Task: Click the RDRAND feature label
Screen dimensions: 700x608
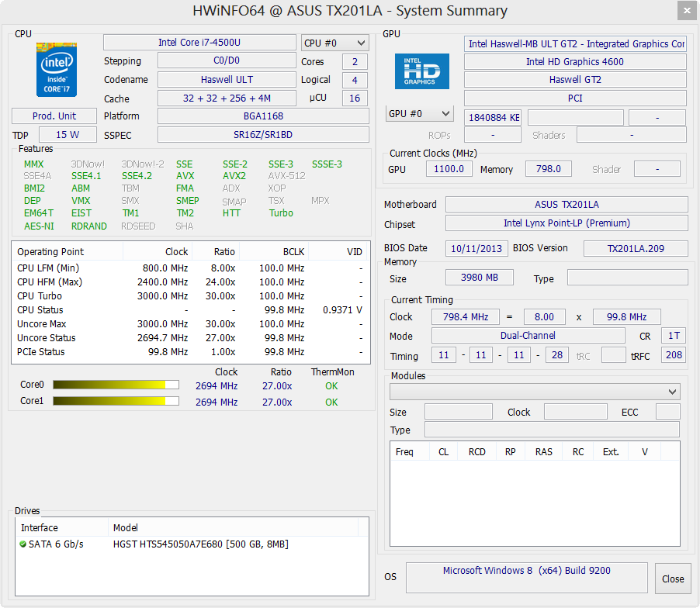Action: 88,226
